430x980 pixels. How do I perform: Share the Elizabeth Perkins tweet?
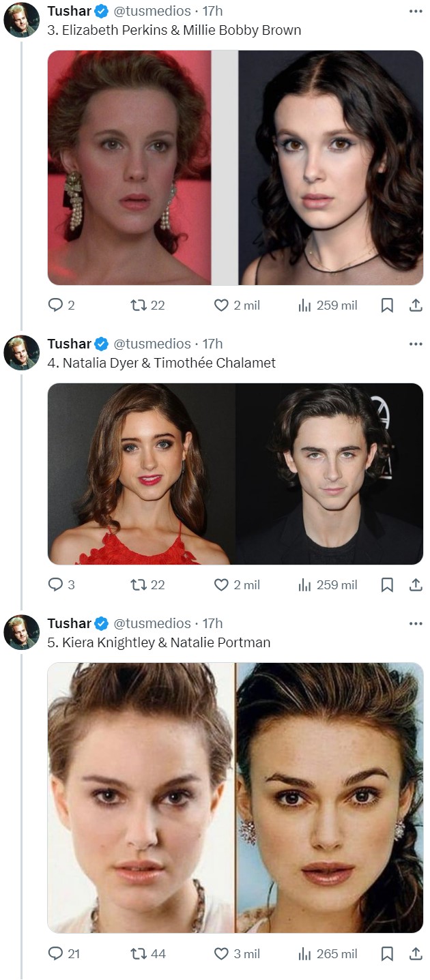(415, 306)
